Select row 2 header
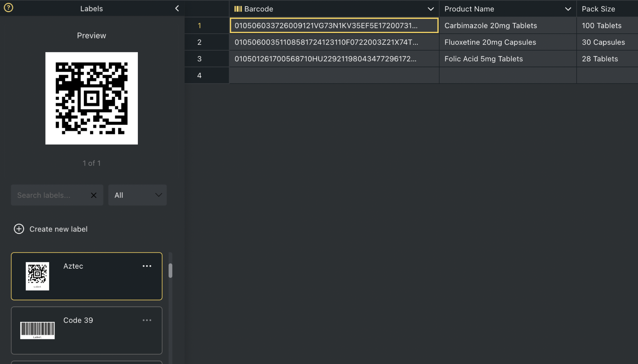The height and width of the screenshot is (364, 638). point(207,42)
